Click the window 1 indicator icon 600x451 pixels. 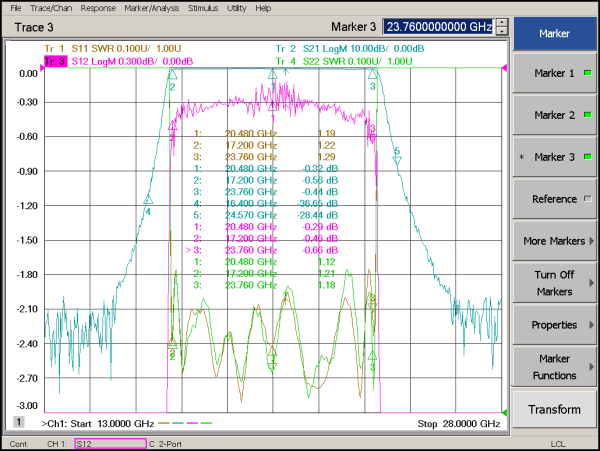tap(18, 423)
